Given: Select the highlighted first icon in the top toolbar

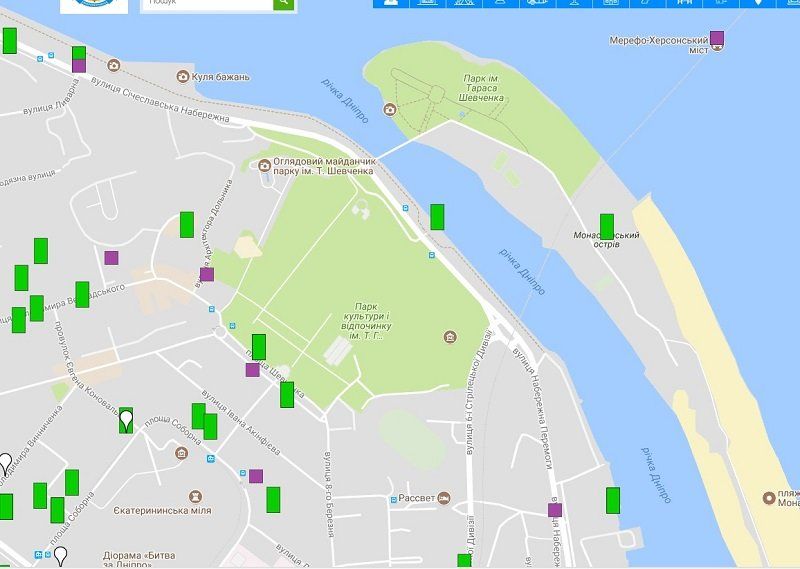Looking at the screenshot, I should pos(390,3).
